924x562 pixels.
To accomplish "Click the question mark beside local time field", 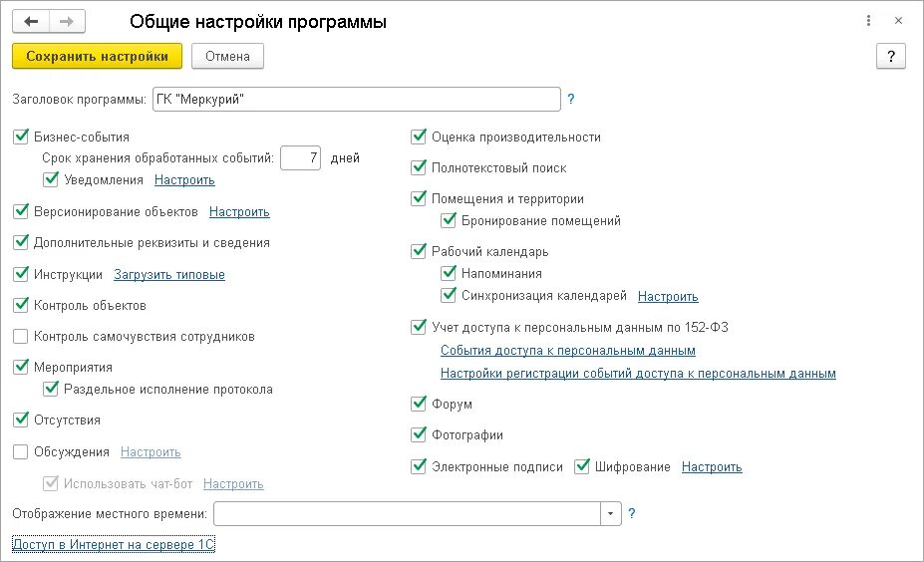I will click(632, 514).
